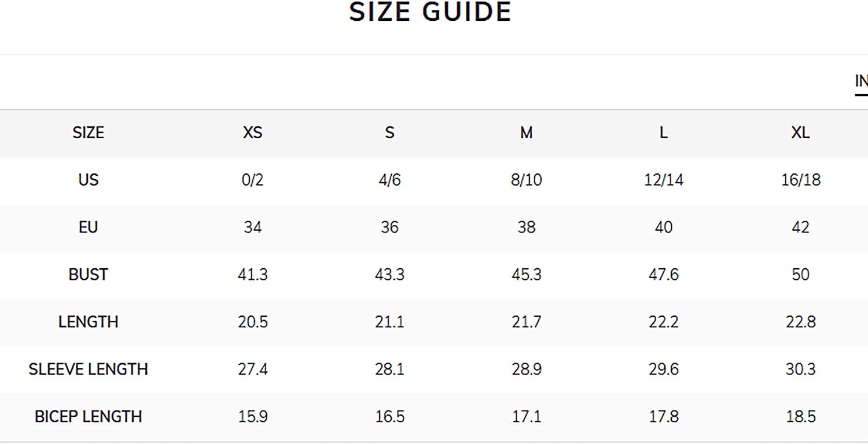
Task: Click the EU size 42 cell
Action: (800, 227)
